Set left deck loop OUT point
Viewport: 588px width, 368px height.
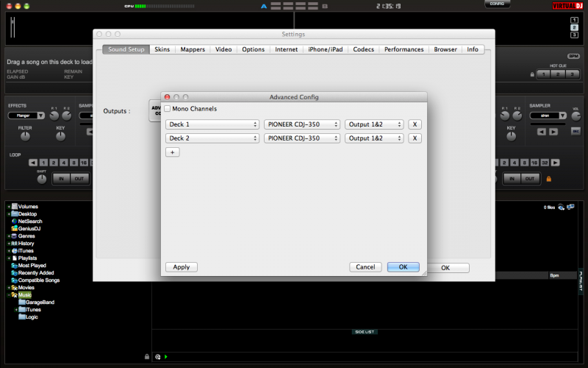[79, 179]
